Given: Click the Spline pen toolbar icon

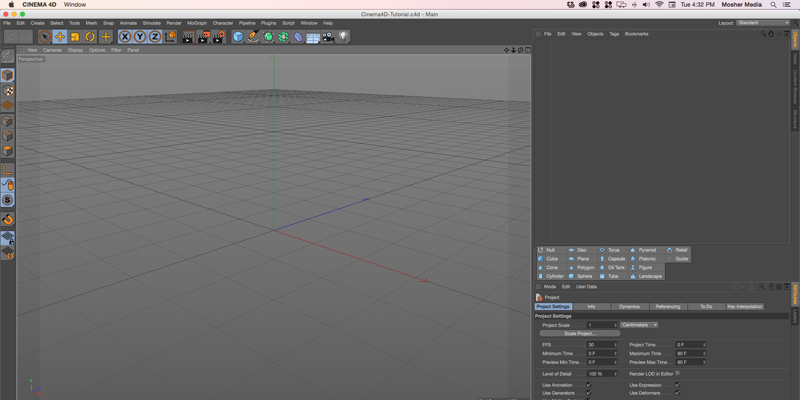Looking at the screenshot, I should (253, 37).
